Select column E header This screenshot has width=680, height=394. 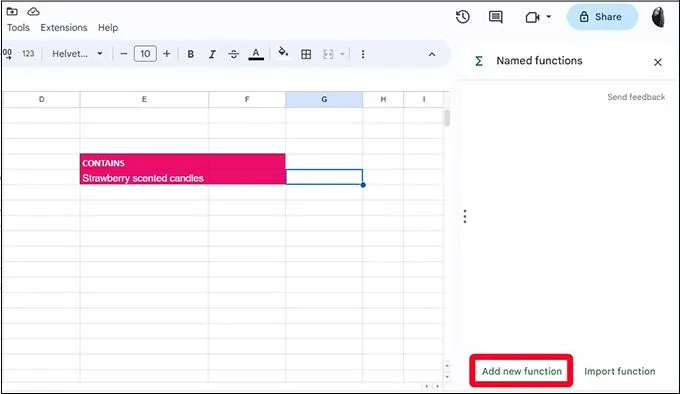[144, 99]
